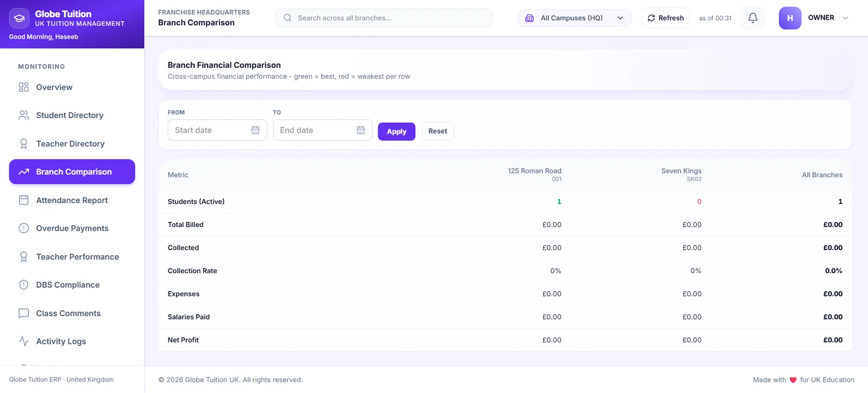This screenshot has height=393, width=868.
Task: Open Class Comments in the sidebar
Action: click(72, 313)
